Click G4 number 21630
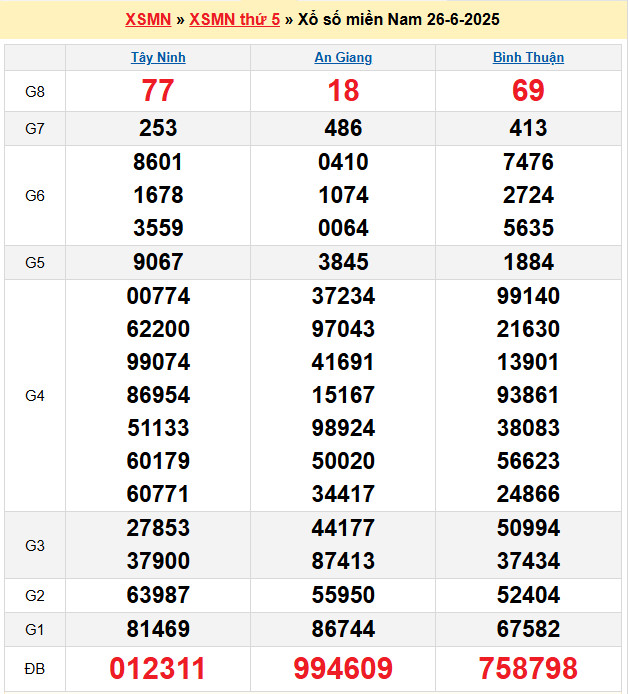628x694 pixels. [x=528, y=329]
